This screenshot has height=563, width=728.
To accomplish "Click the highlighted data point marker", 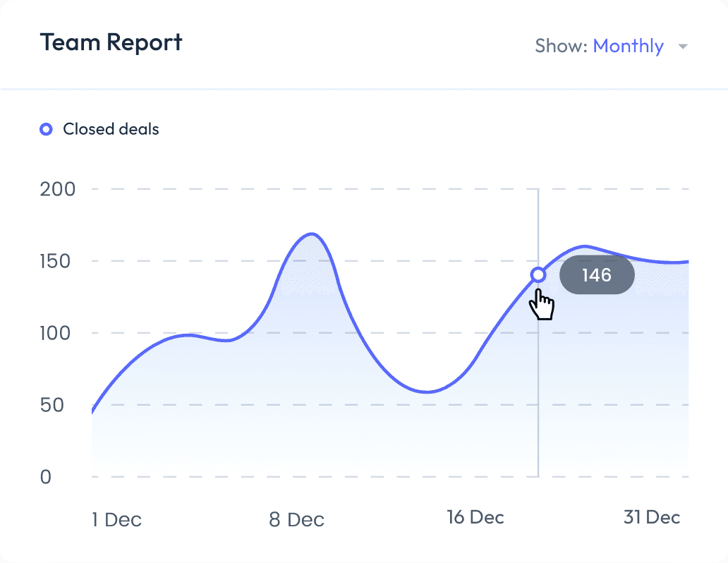I will coord(538,274).
